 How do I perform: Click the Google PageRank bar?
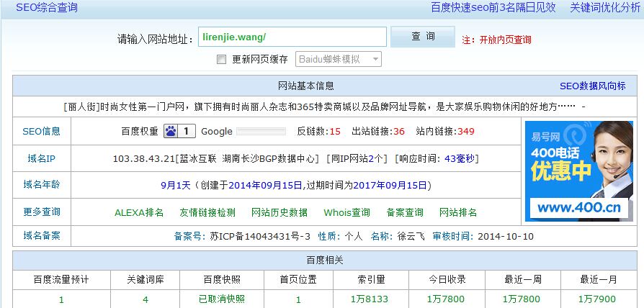tap(261, 132)
